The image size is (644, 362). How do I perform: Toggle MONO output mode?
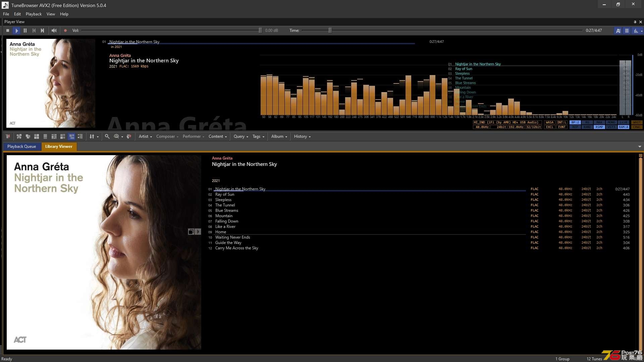click(611, 122)
